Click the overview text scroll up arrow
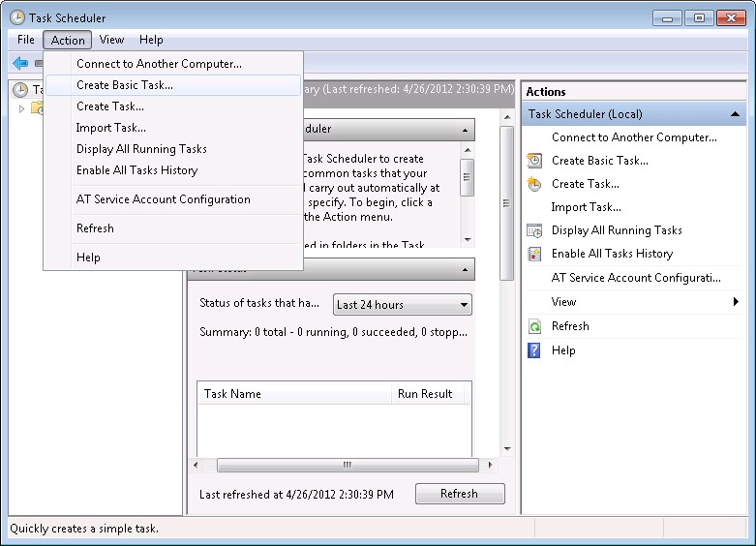The image size is (756, 546). pos(467,150)
